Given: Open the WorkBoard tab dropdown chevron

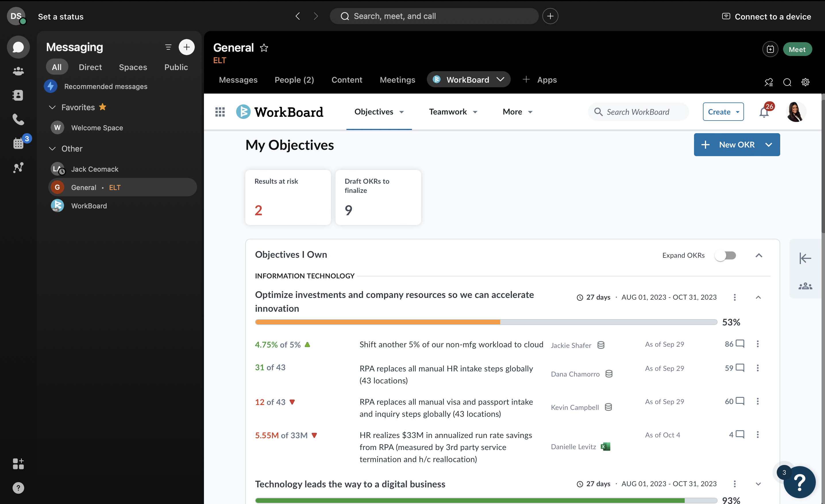Looking at the screenshot, I should (500, 80).
